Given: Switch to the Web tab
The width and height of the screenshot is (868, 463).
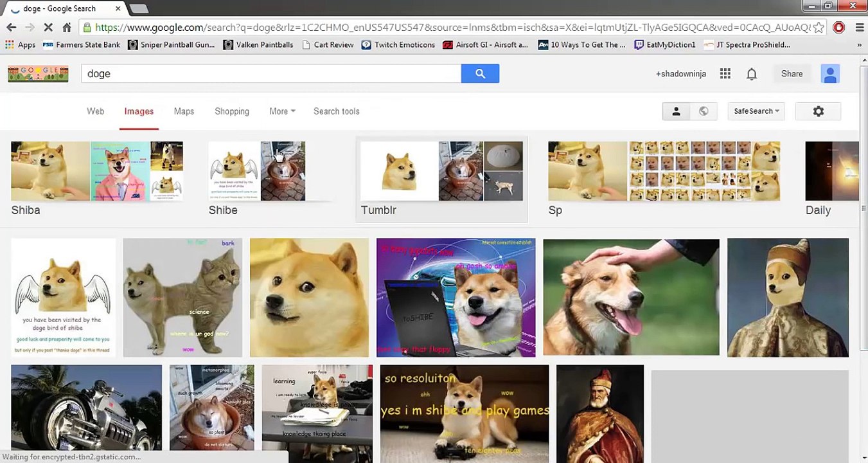Looking at the screenshot, I should [95, 111].
